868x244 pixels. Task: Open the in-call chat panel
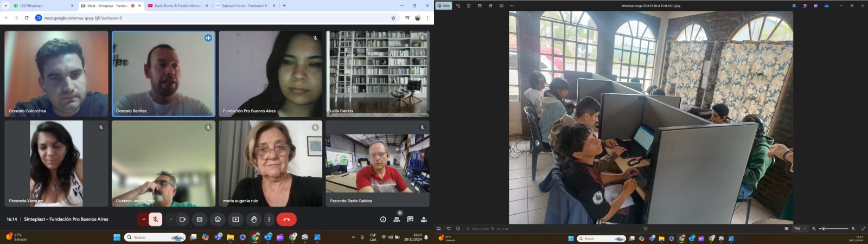[x=410, y=220]
